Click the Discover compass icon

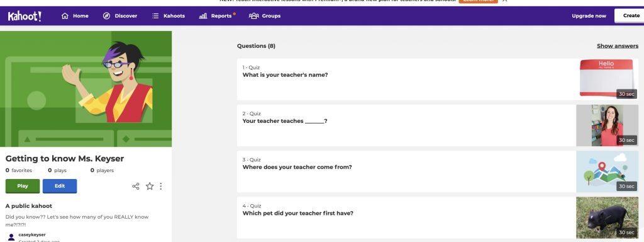(106, 16)
